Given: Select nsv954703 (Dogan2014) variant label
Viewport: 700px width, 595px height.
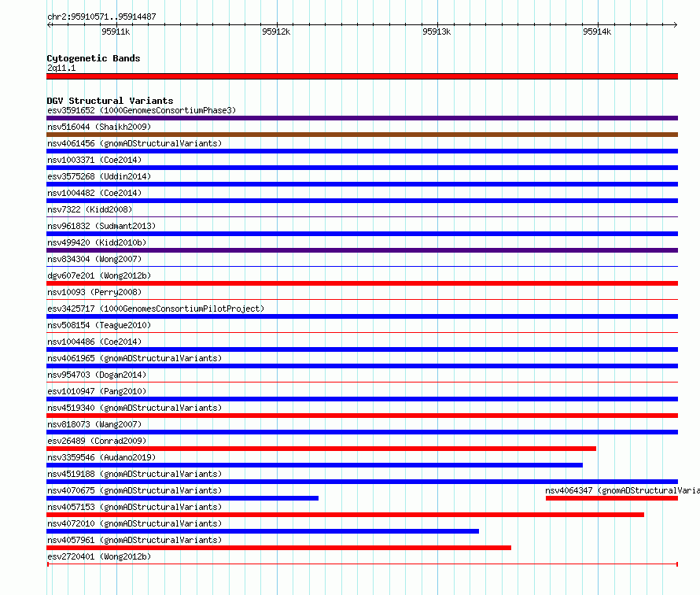Looking at the screenshot, I should click(97, 375).
